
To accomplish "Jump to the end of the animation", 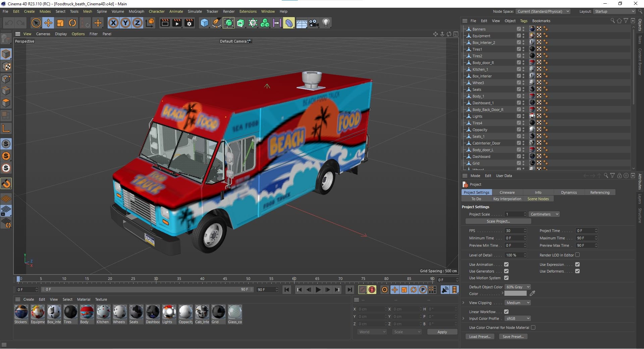I will tap(350, 290).
